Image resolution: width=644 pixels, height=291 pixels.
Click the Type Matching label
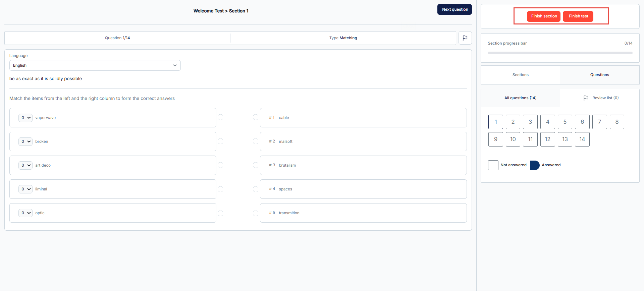[343, 38]
